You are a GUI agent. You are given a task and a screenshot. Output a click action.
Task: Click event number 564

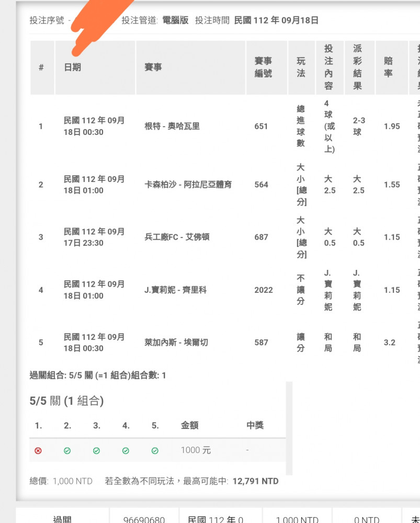point(261,185)
